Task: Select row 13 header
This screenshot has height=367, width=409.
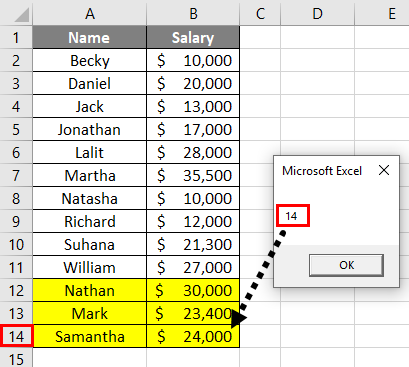Action: 16,313
